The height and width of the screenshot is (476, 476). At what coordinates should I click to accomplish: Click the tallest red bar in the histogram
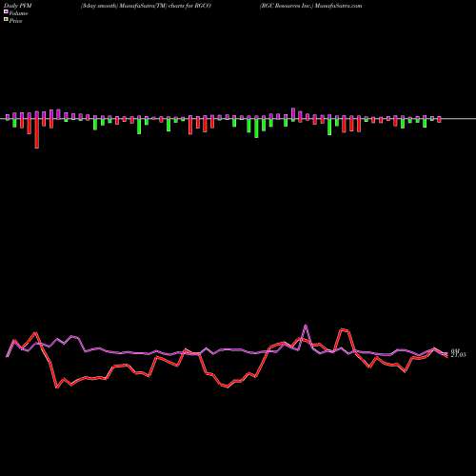pos(37,133)
